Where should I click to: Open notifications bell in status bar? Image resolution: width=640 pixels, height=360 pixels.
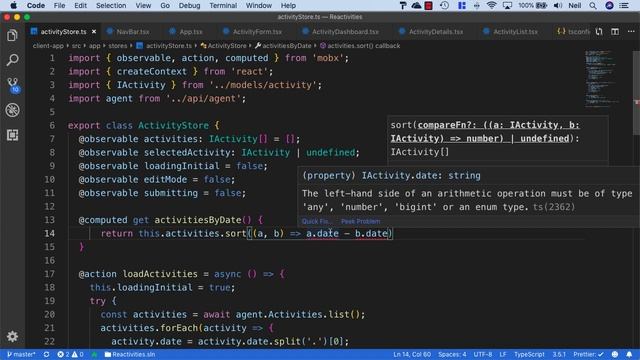tap(629, 354)
